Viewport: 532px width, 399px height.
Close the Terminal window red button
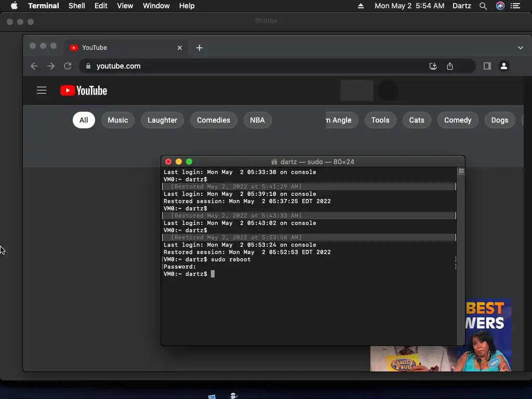(x=168, y=162)
